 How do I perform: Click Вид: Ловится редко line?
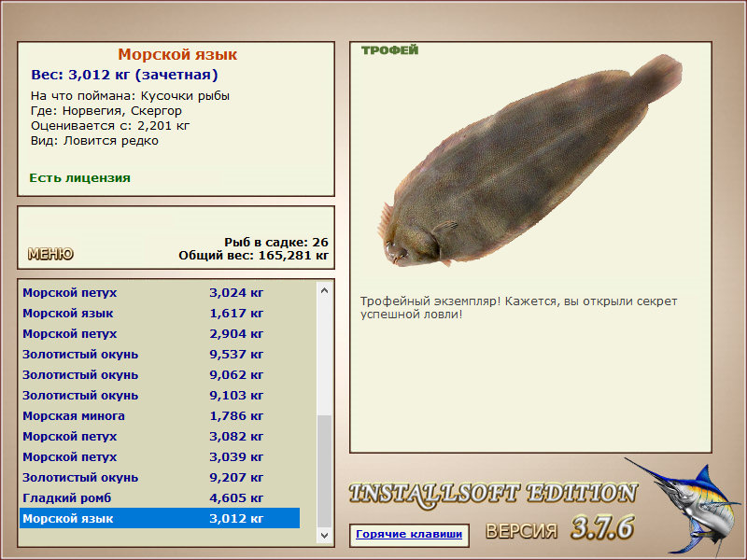coord(94,141)
